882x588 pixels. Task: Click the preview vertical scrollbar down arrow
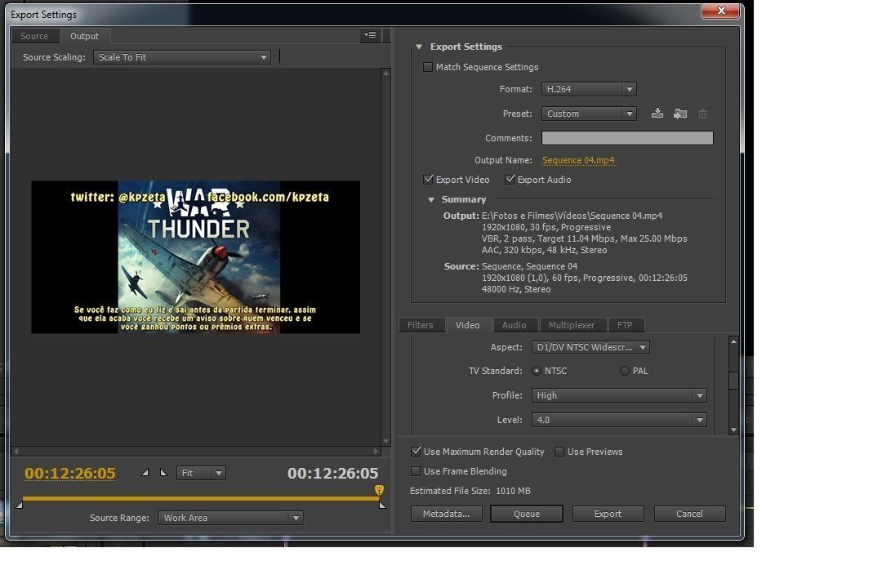[385, 441]
